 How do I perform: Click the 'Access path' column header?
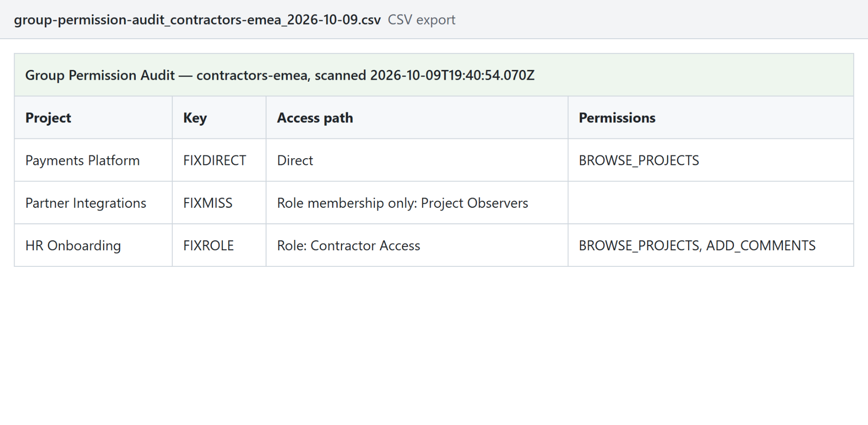pos(417,118)
